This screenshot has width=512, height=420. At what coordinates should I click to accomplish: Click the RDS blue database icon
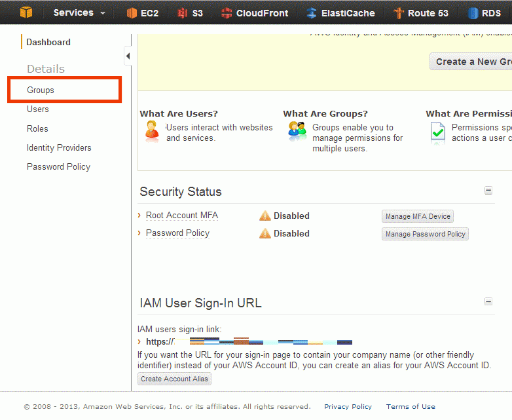[x=473, y=13]
